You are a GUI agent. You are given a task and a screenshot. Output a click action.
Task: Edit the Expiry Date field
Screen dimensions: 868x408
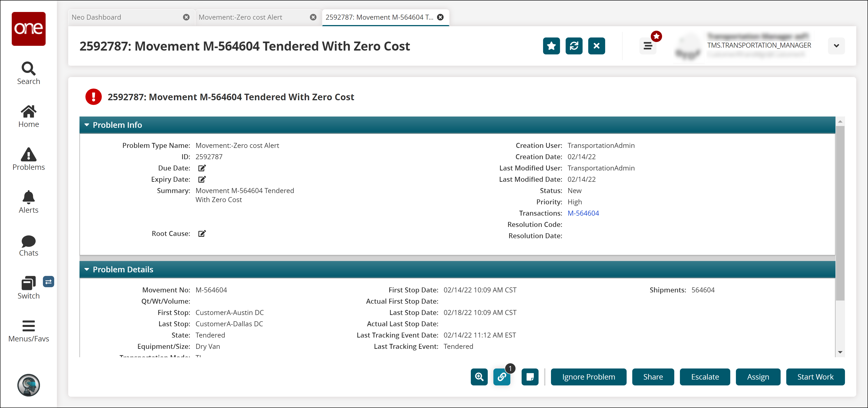tap(201, 179)
